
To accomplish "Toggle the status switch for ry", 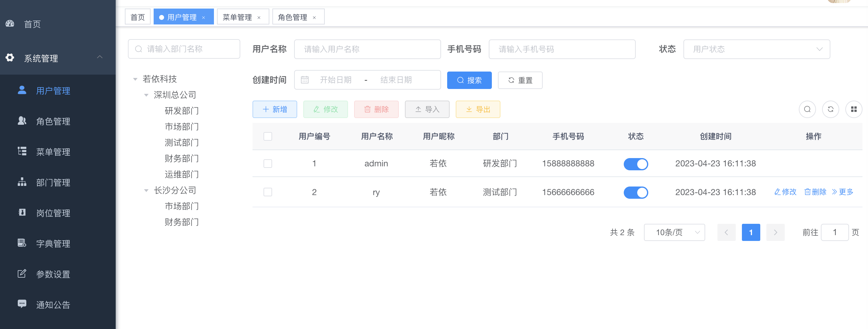I will pyautogui.click(x=636, y=193).
